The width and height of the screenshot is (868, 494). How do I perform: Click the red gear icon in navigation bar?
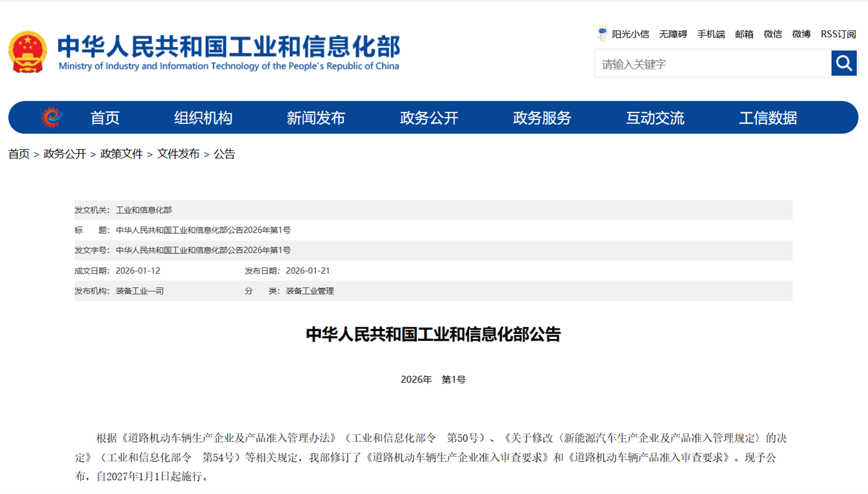tap(52, 118)
